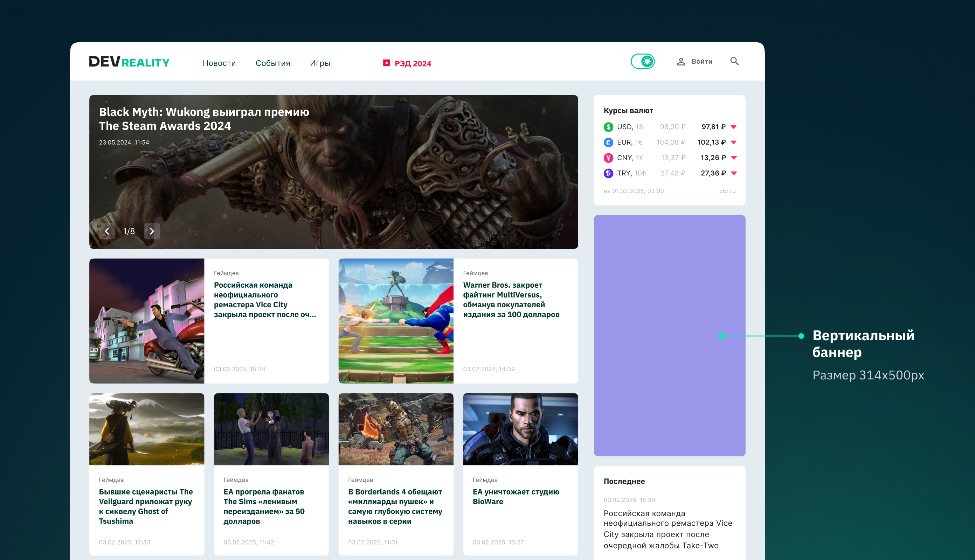This screenshot has width=975, height=560.
Task: Open the Новости menu item
Action: point(219,63)
